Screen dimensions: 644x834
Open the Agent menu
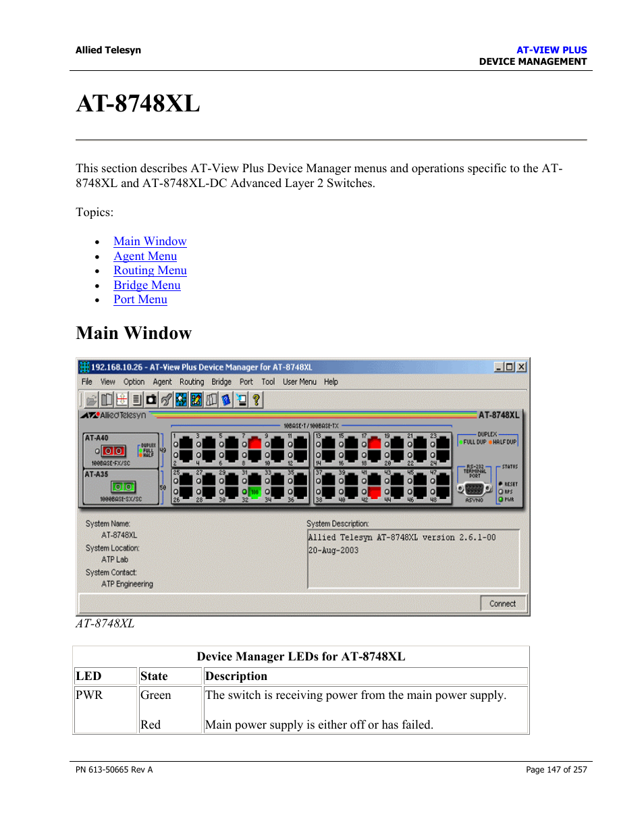[x=162, y=382]
